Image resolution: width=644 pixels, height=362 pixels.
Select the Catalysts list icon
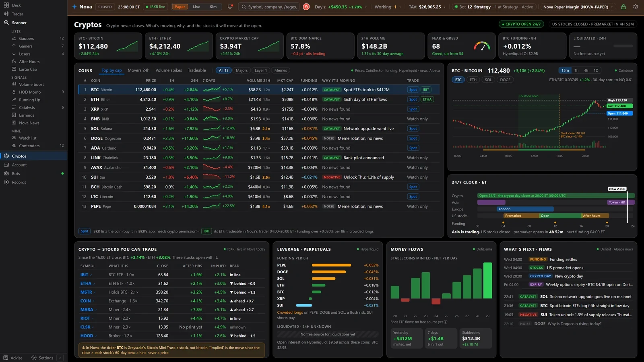14,107
